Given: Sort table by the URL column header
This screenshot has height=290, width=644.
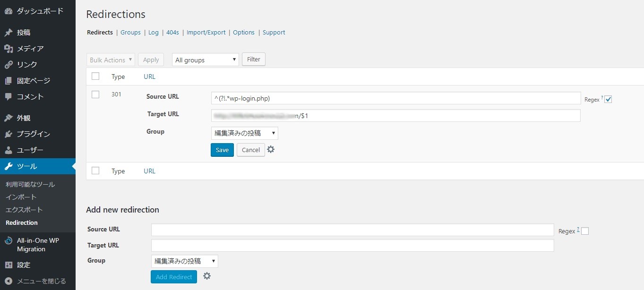Looking at the screenshot, I should [149, 77].
